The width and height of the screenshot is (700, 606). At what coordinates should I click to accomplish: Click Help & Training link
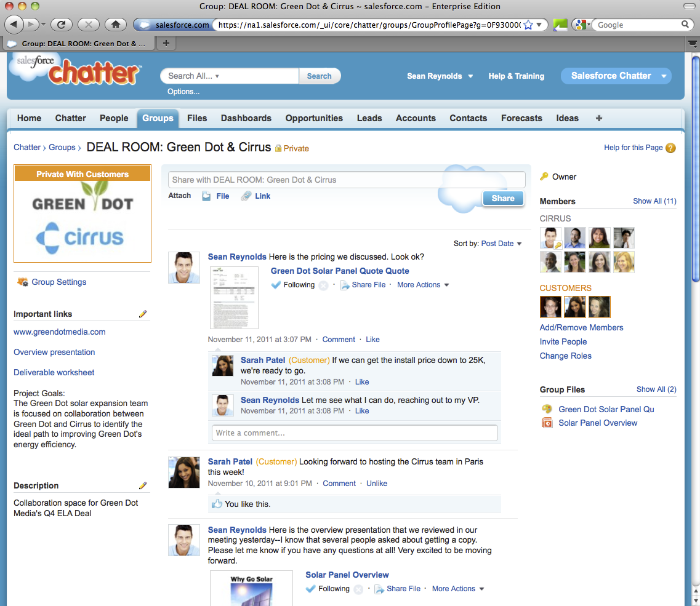[516, 76]
